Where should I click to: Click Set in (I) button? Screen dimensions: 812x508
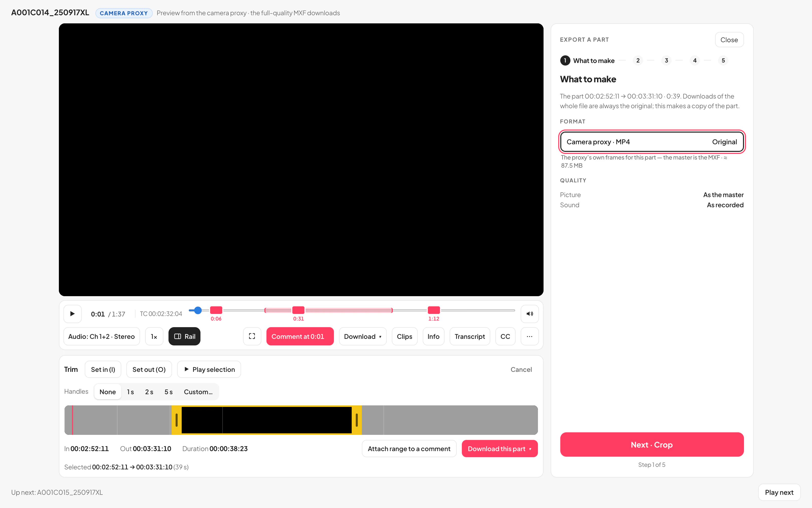pos(103,369)
